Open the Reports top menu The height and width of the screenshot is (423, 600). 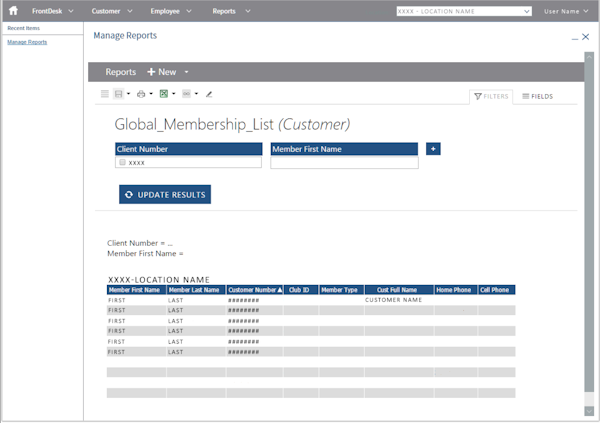tap(231, 11)
